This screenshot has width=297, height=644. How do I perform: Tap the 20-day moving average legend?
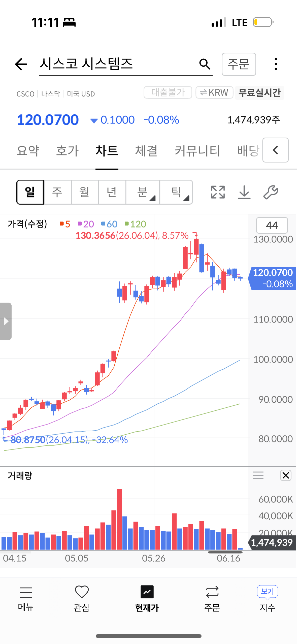pos(86,224)
